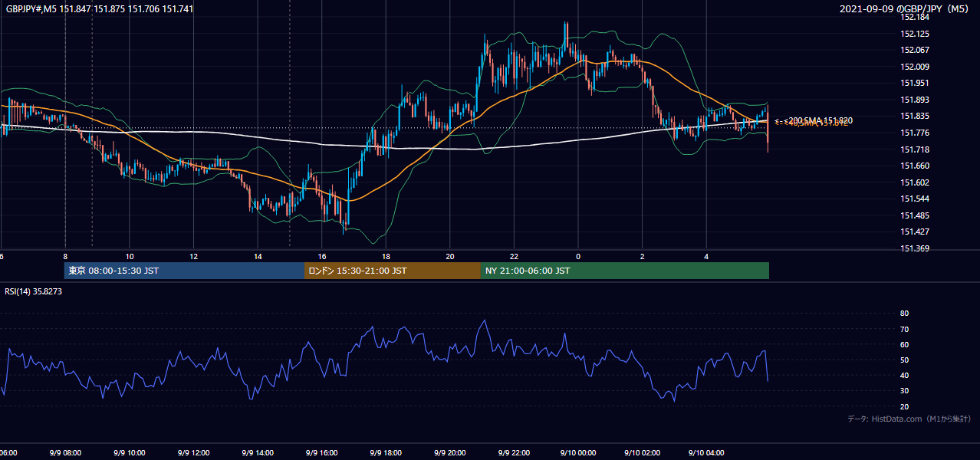
Task: Click hour tick 14 under the price chart
Action: 258,256
